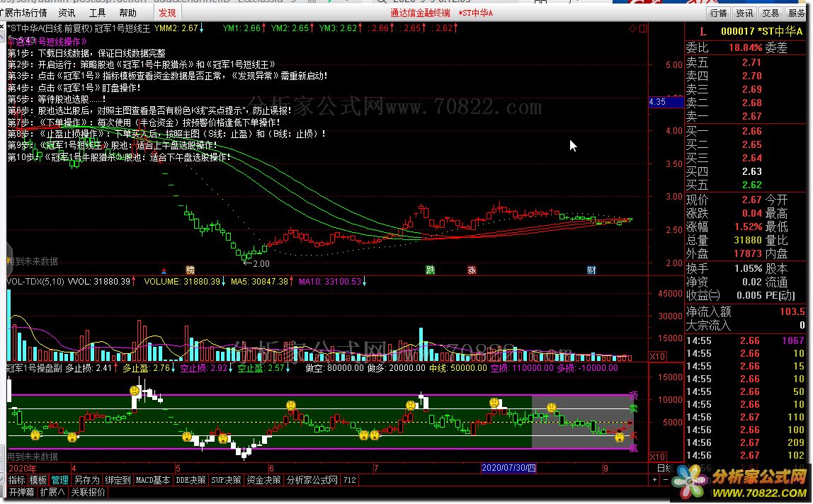This screenshot has height=504, width=813.
Task: Click the 涨 marker icon under the chart
Action: 472,270
